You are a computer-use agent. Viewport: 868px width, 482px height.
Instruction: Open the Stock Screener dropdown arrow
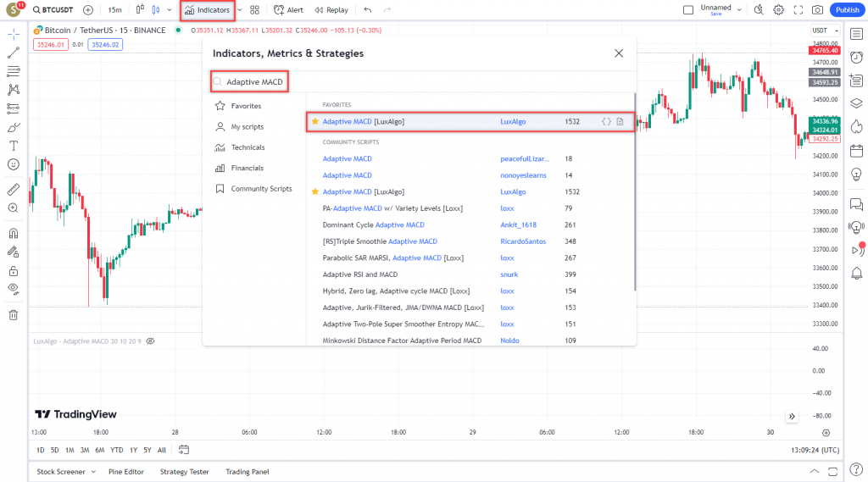pyautogui.click(x=93, y=472)
